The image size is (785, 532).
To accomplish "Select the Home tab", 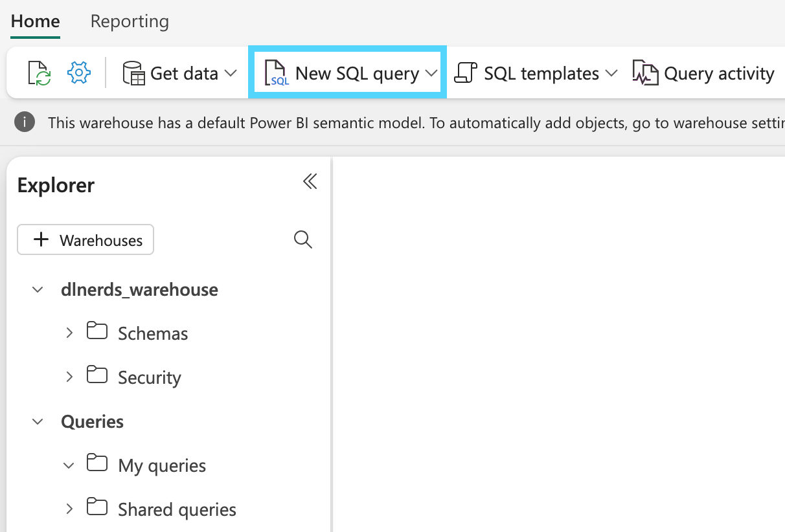I will click(x=36, y=21).
